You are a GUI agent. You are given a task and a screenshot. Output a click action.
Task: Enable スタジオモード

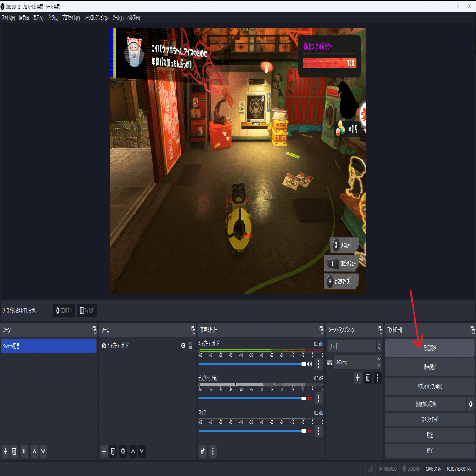[430, 419]
